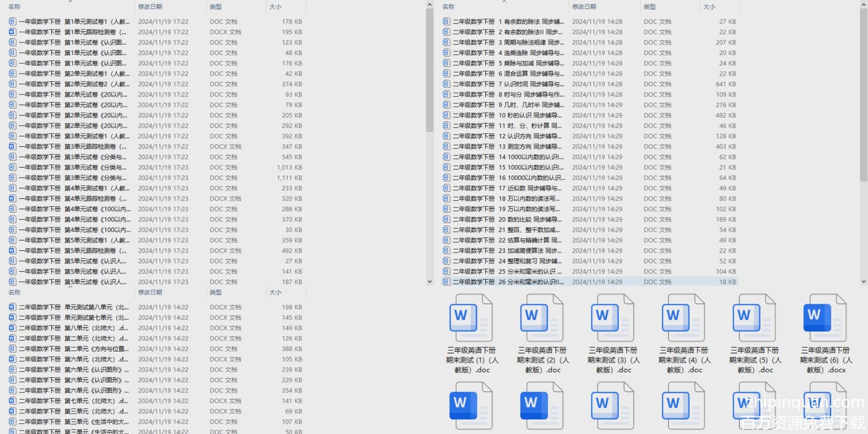Select the 388 KB size cell
The width and height of the screenshot is (868, 434).
(x=292, y=349)
